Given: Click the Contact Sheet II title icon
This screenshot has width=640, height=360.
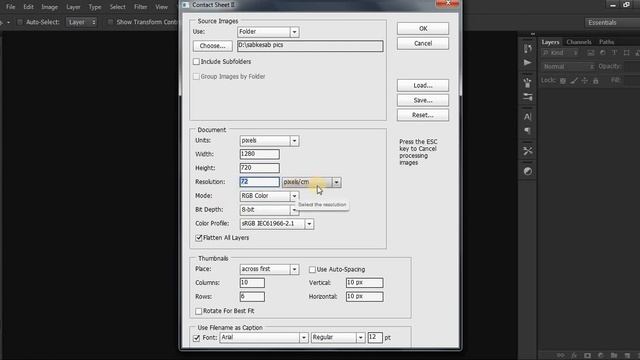Looking at the screenshot, I should click(185, 5).
